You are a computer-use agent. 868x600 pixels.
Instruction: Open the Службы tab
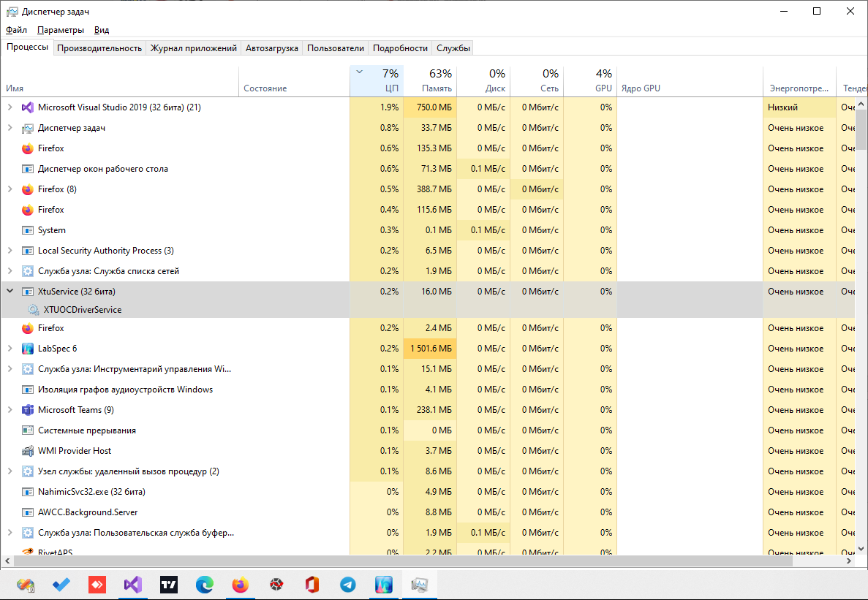pyautogui.click(x=453, y=48)
